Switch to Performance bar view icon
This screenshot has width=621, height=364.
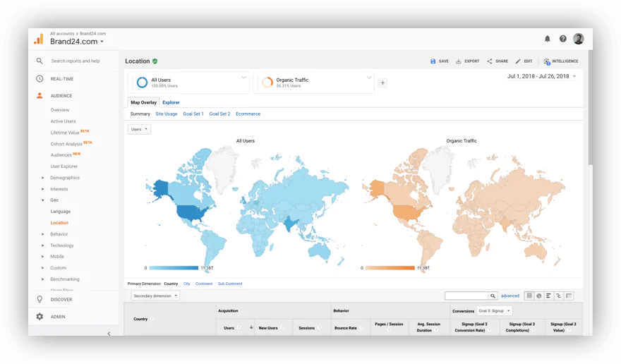coord(548,296)
